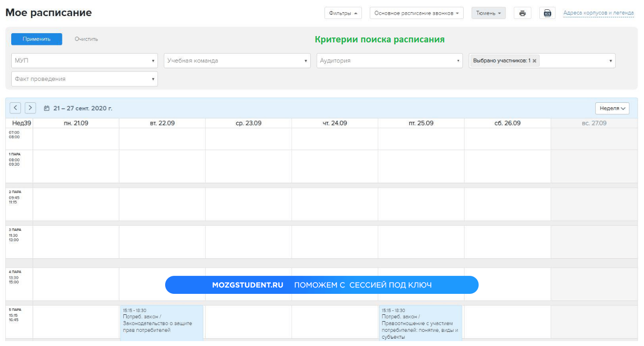This screenshot has height=346, width=644.
Task: Open 'Адреса корпусов и легенда' link
Action: click(598, 13)
